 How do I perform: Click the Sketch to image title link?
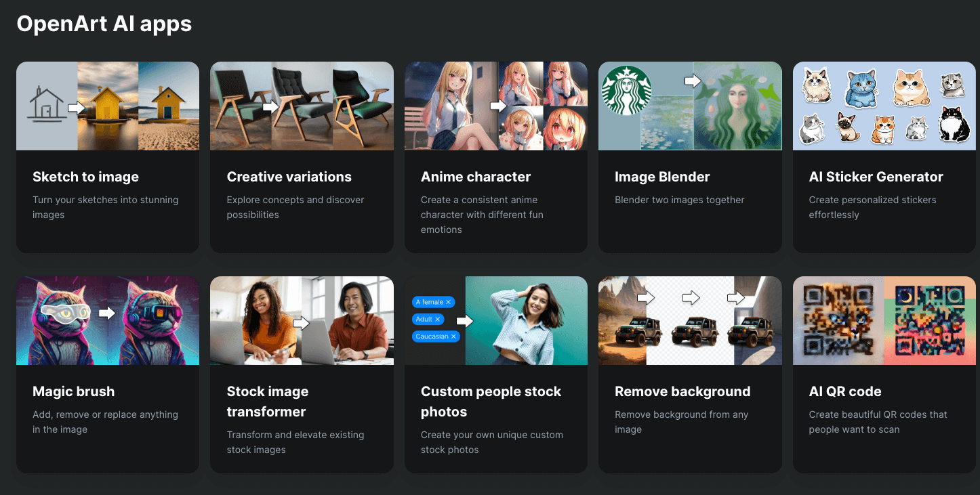pyautogui.click(x=85, y=177)
